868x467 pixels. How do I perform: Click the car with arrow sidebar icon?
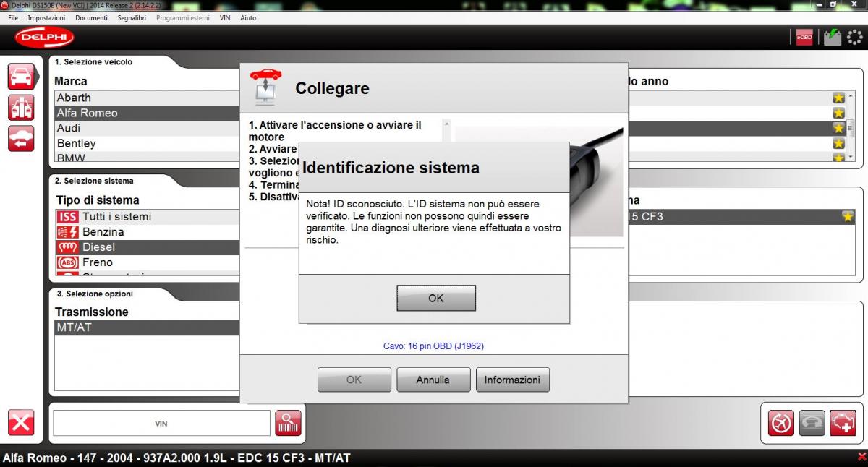click(x=21, y=138)
